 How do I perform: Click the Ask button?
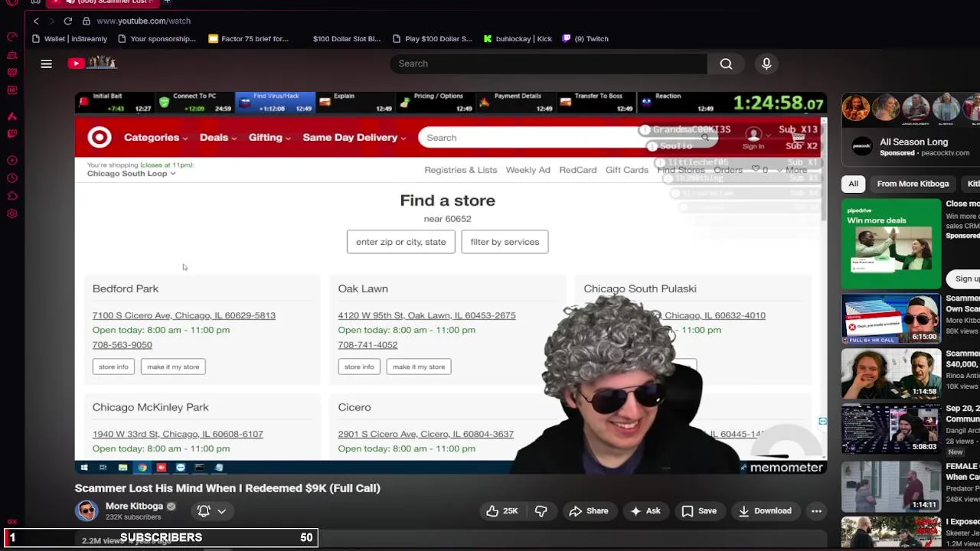pyautogui.click(x=645, y=510)
